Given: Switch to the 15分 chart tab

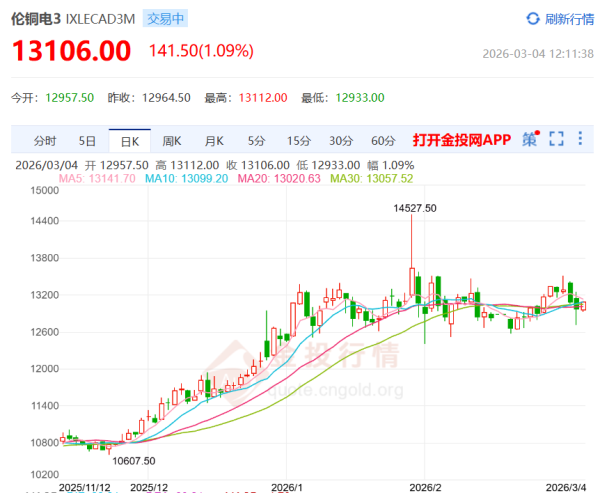Looking at the screenshot, I should tap(299, 141).
